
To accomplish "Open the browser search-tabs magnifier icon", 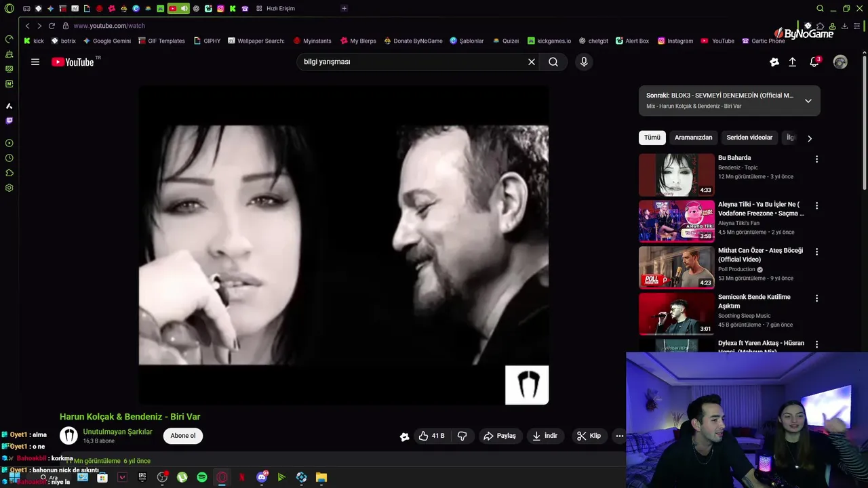I will [820, 9].
